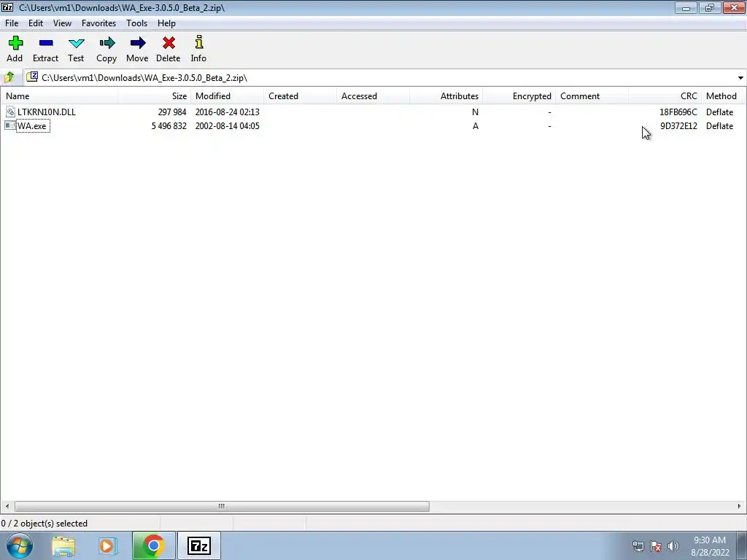Screen dimensions: 747x560
Task: Click the LTKRN10N.DLL file icon
Action: [x=10, y=112]
